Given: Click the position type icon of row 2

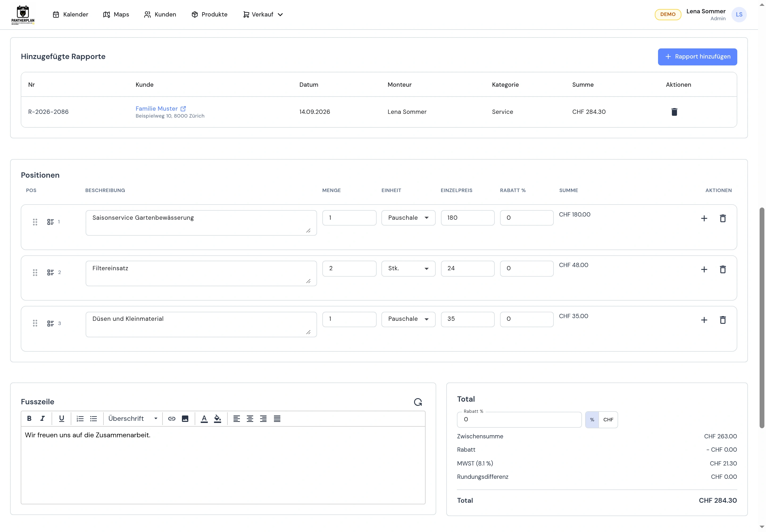Looking at the screenshot, I should (x=50, y=272).
